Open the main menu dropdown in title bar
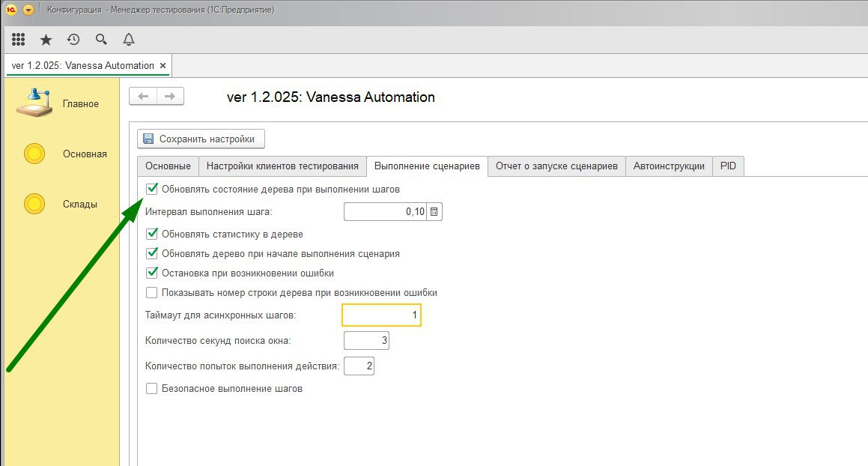This screenshot has height=466, width=868. coord(28,10)
